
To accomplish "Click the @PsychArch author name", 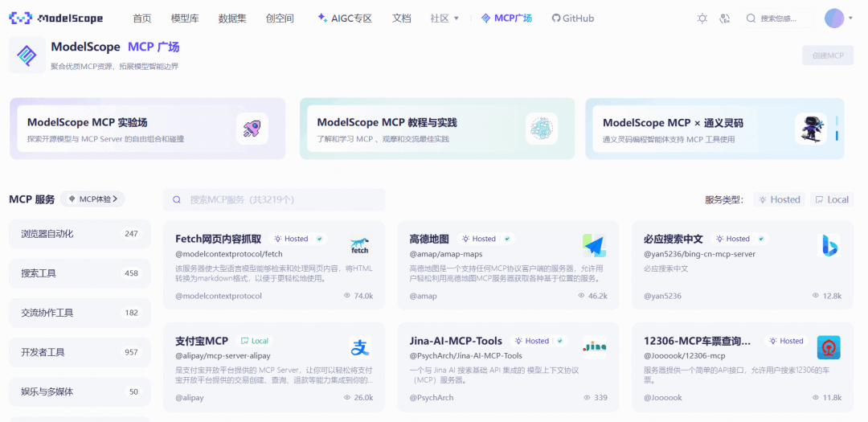I will [432, 398].
